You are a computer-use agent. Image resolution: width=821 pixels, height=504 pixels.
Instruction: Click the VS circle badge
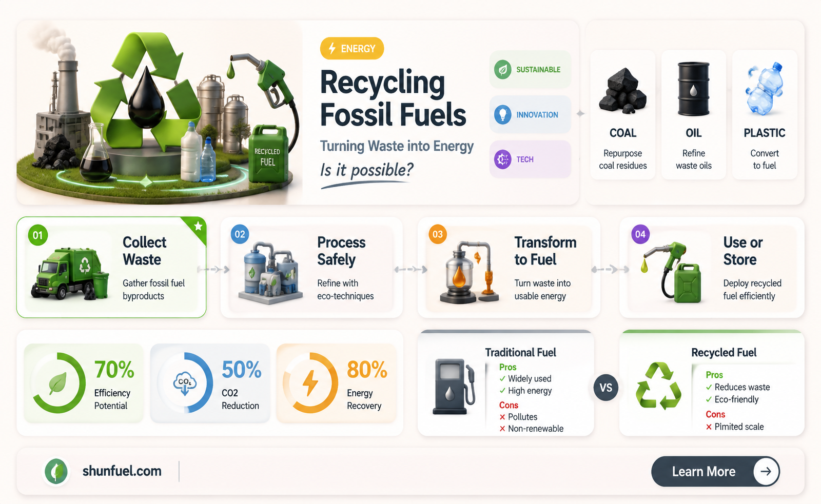[606, 388]
